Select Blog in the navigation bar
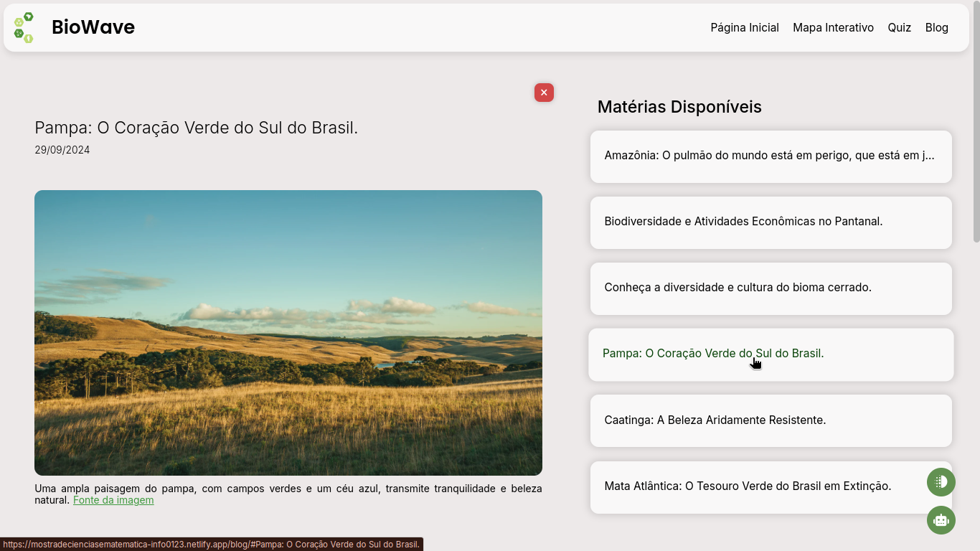This screenshot has height=551, width=980. point(936,27)
